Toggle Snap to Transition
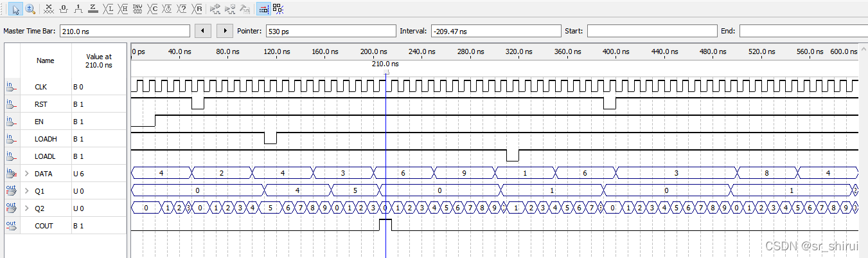 (263, 9)
